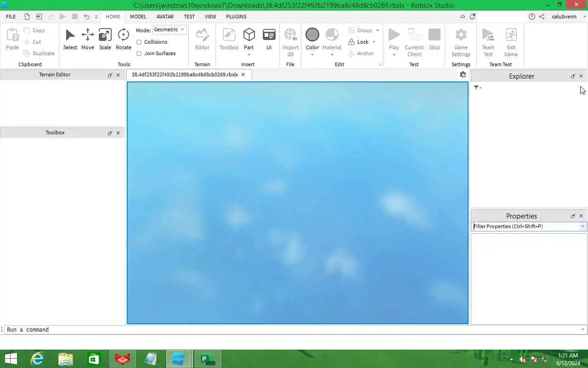
Task: Insert a Part cube
Action: click(249, 35)
